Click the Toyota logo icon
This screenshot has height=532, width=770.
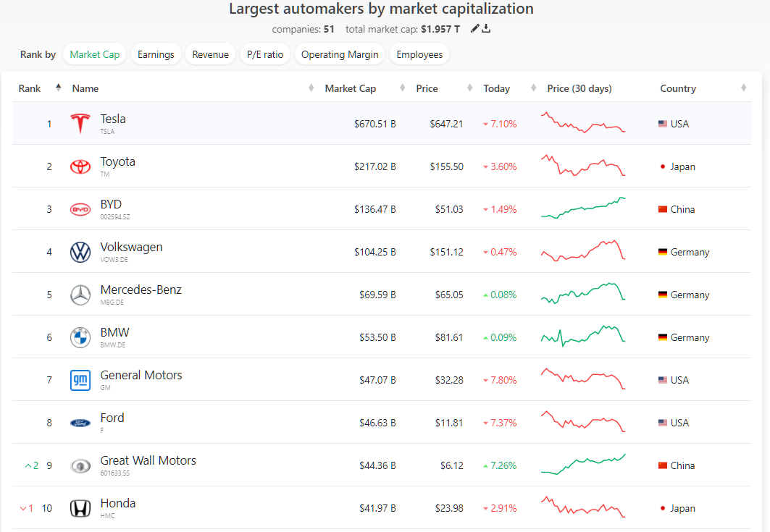80,166
